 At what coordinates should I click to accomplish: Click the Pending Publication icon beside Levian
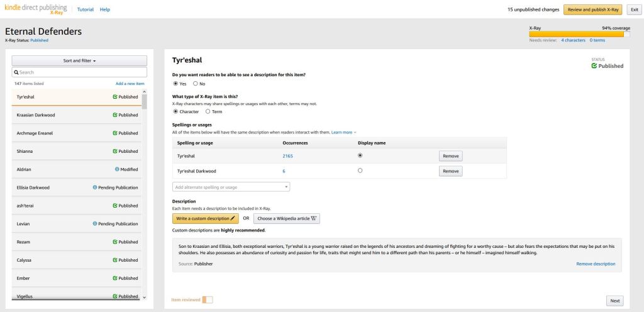[94, 224]
